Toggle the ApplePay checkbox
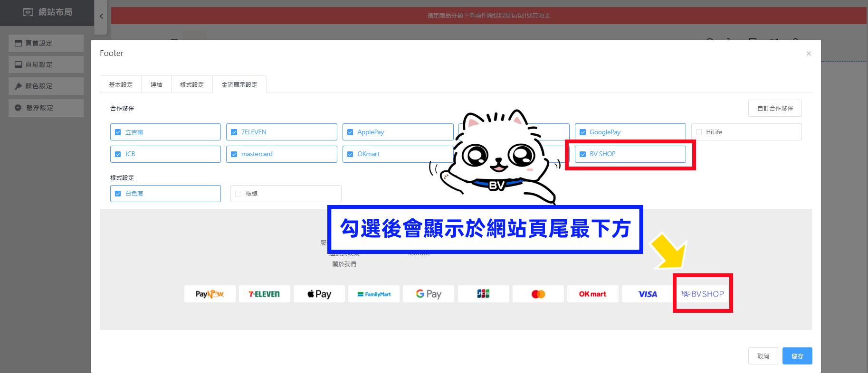 (x=350, y=132)
